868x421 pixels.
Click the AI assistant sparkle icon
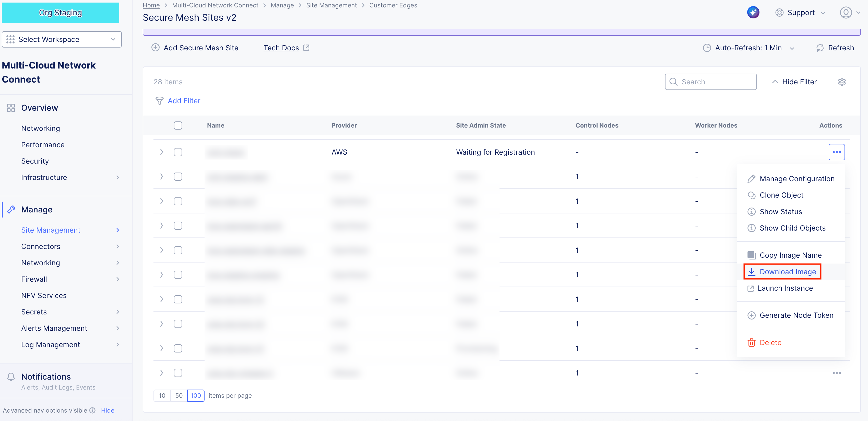pos(753,13)
